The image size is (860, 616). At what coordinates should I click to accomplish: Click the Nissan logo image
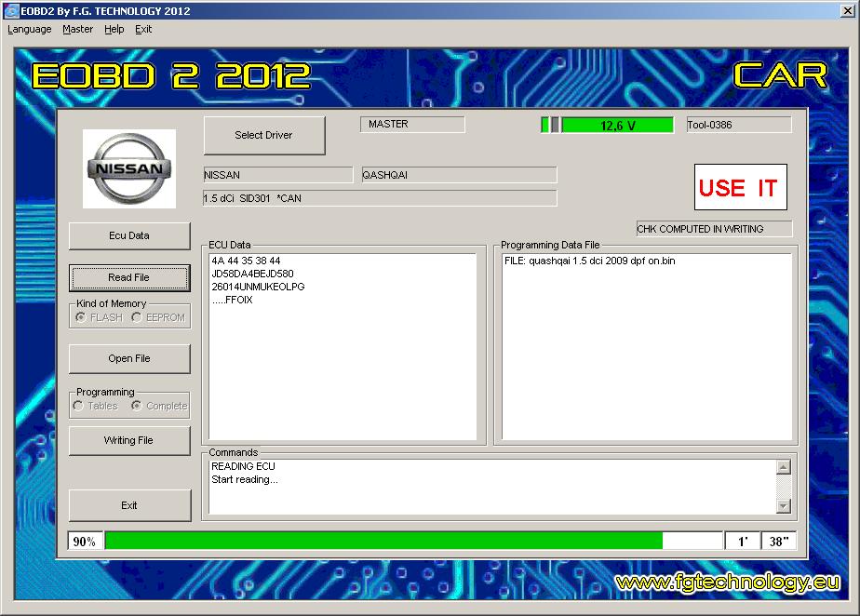point(128,168)
